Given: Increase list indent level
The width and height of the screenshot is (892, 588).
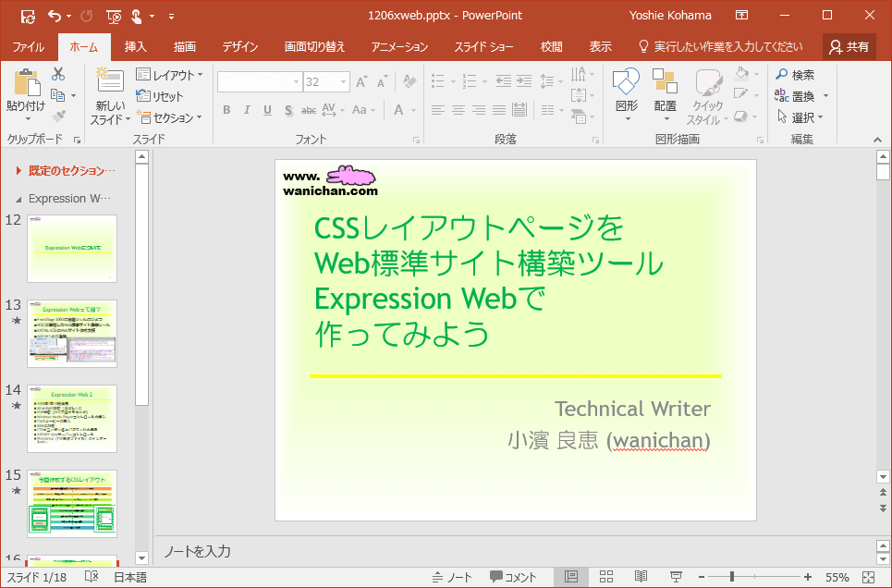Looking at the screenshot, I should pos(524,81).
